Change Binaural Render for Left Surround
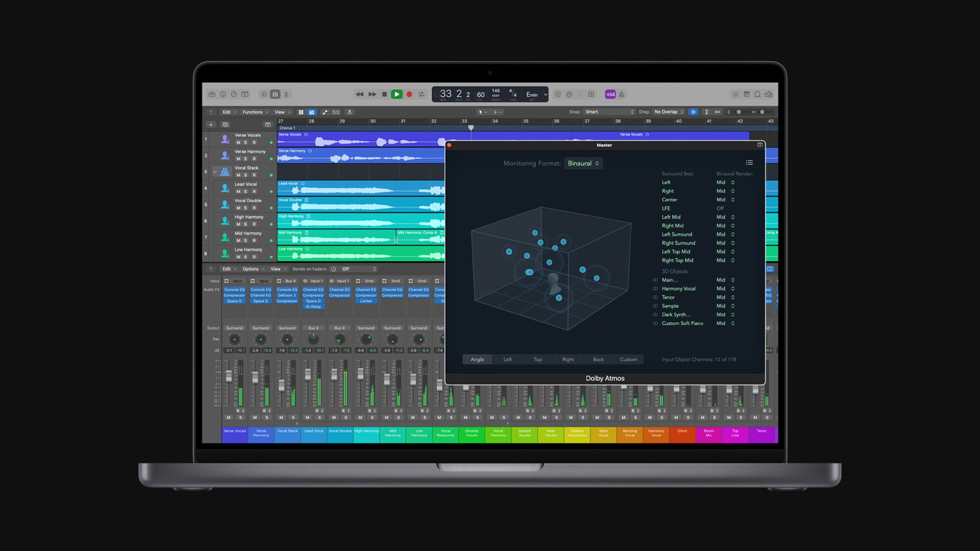The height and width of the screenshot is (551, 980). 725,235
